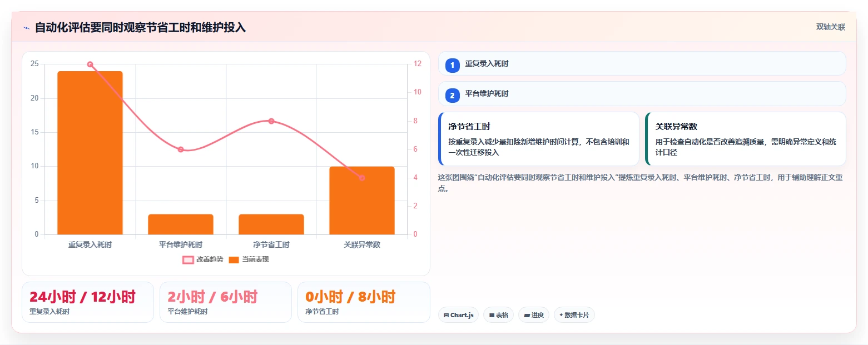Click the trend line point at 12
868x345 pixels.
click(90, 64)
